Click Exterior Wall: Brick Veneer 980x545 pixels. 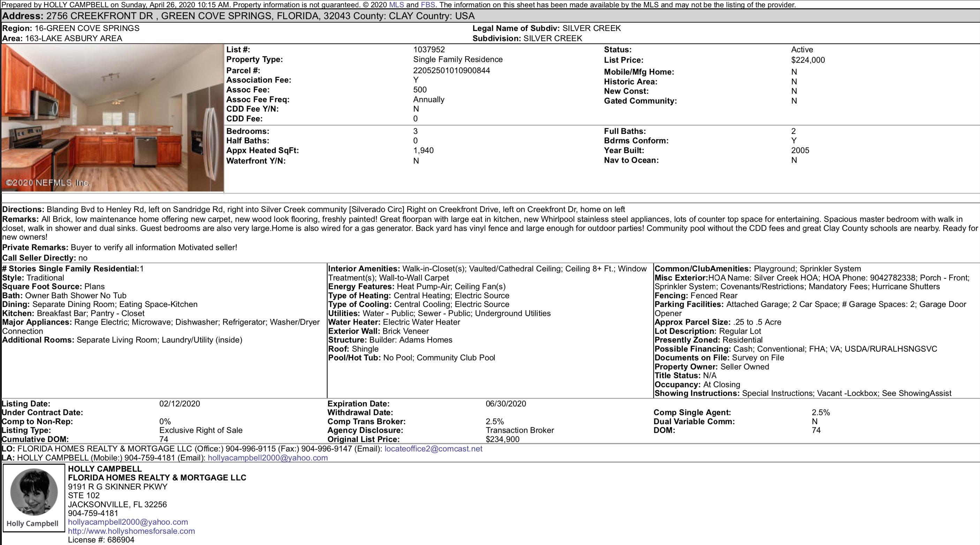[378, 331]
